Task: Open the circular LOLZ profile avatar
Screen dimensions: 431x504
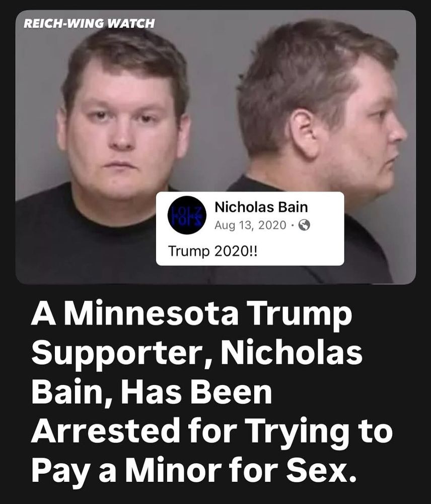Action: [x=187, y=215]
